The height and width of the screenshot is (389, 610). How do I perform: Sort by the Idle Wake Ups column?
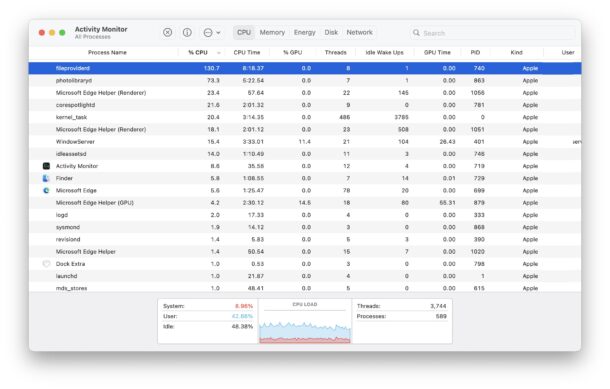(384, 53)
